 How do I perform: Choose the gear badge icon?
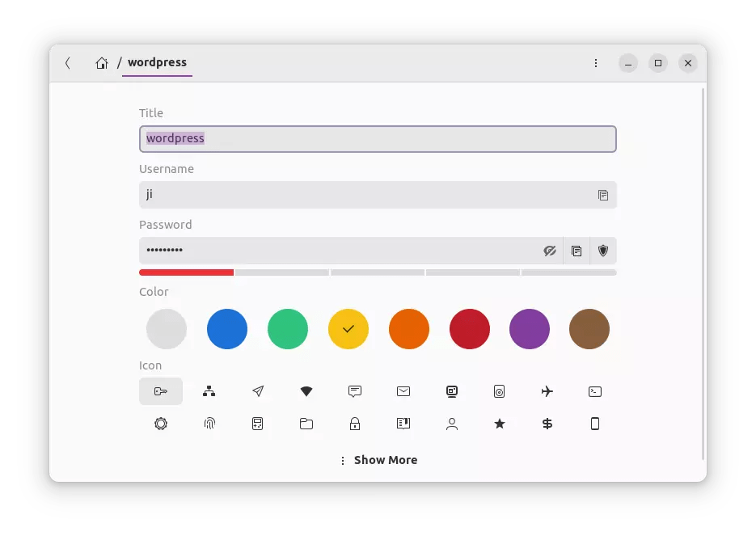point(161,424)
